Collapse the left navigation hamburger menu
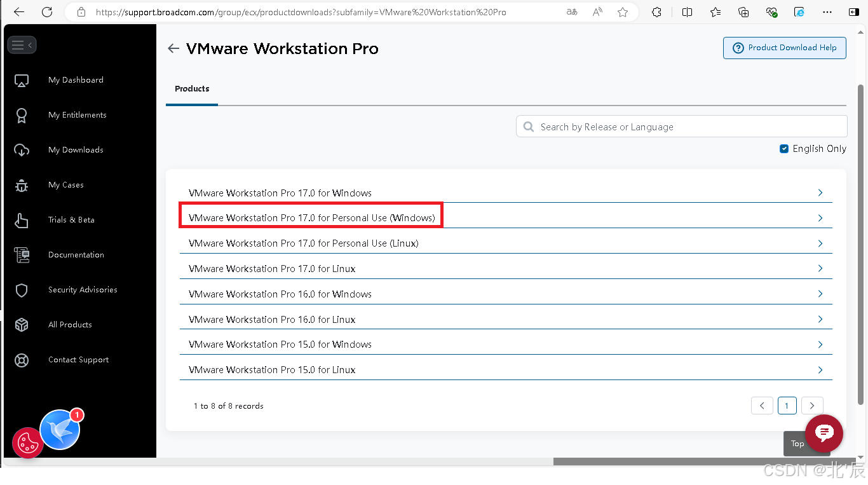The height and width of the screenshot is (485, 868). (22, 45)
